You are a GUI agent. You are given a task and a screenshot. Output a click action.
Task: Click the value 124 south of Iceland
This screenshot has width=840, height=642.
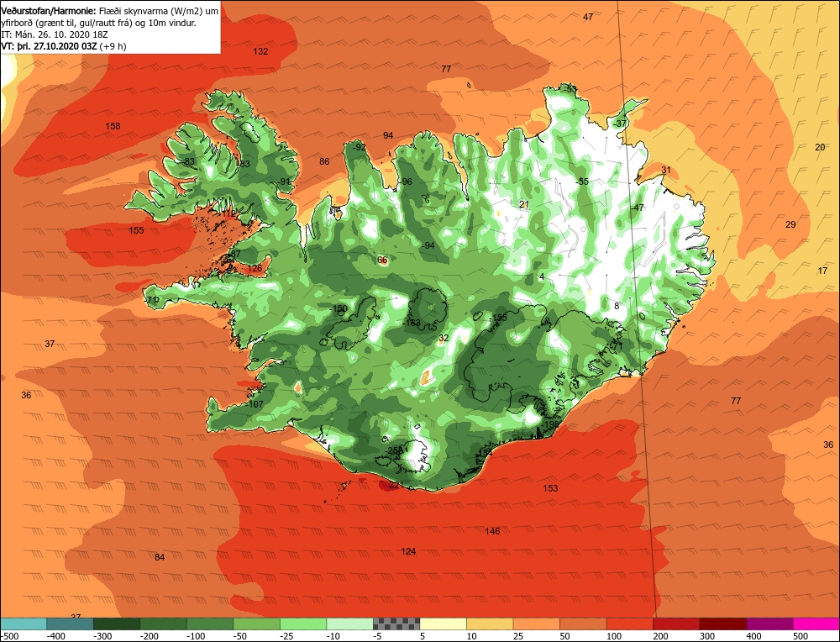click(408, 551)
